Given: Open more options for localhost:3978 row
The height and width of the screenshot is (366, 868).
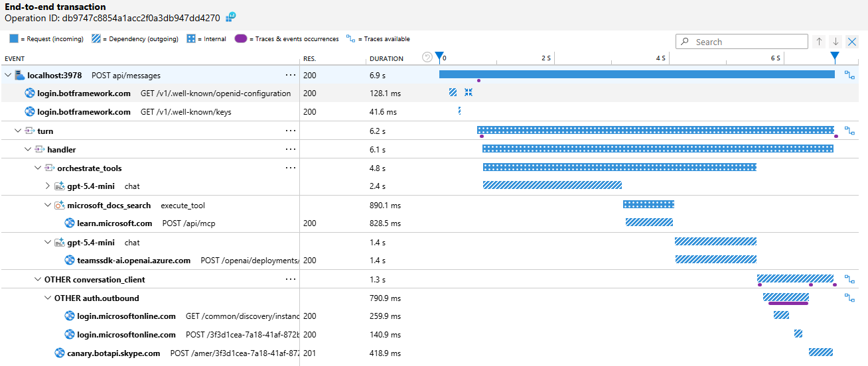Looking at the screenshot, I should click(x=290, y=75).
